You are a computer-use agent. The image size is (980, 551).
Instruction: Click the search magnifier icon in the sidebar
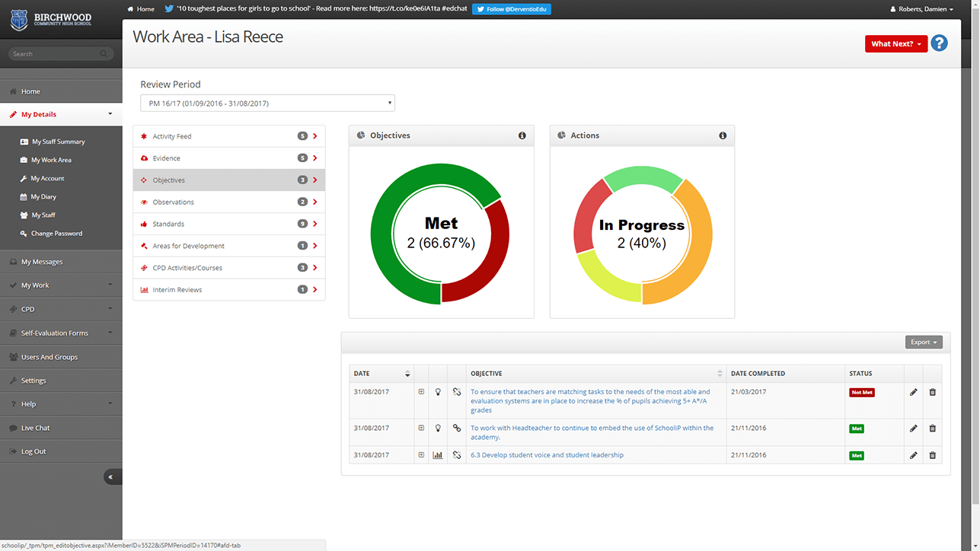tap(104, 54)
